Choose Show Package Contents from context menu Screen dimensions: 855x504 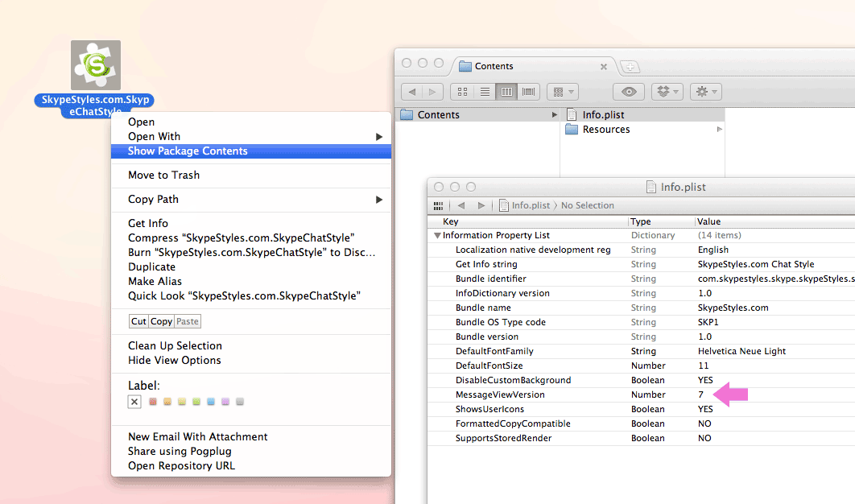pyautogui.click(x=188, y=151)
